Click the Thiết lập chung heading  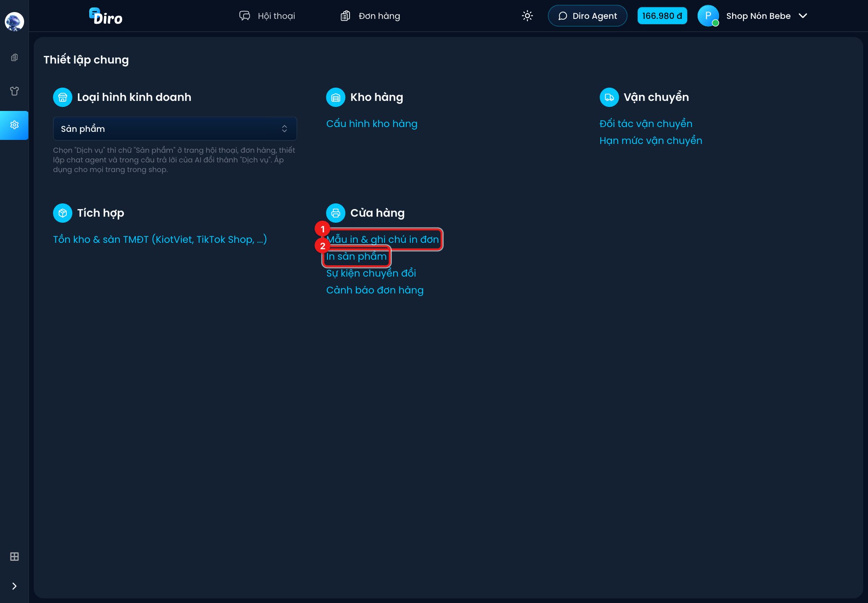coord(86,60)
